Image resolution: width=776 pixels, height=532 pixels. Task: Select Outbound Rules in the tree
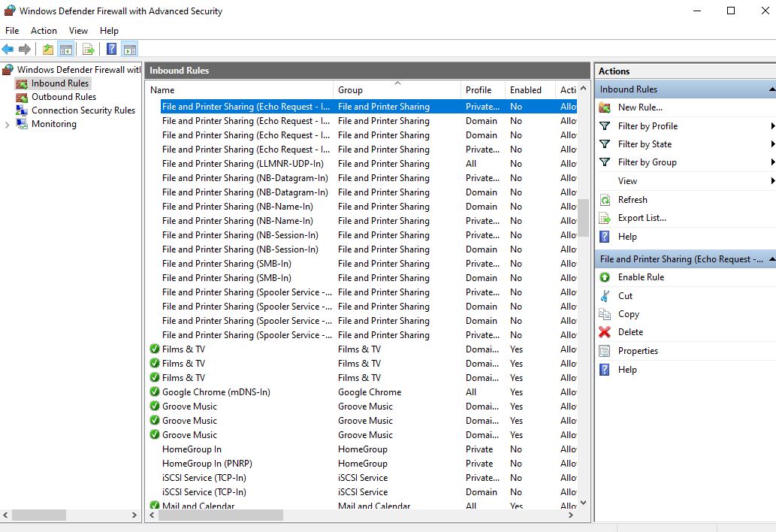(64, 97)
